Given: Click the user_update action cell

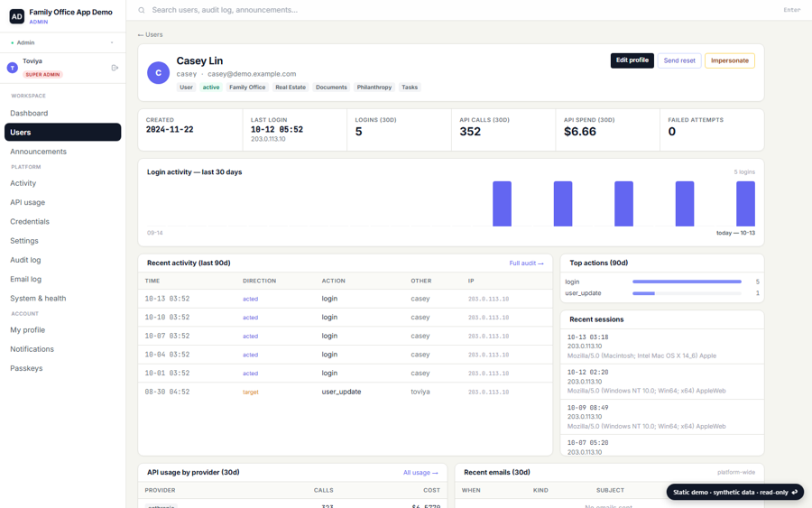Looking at the screenshot, I should click(x=341, y=392).
